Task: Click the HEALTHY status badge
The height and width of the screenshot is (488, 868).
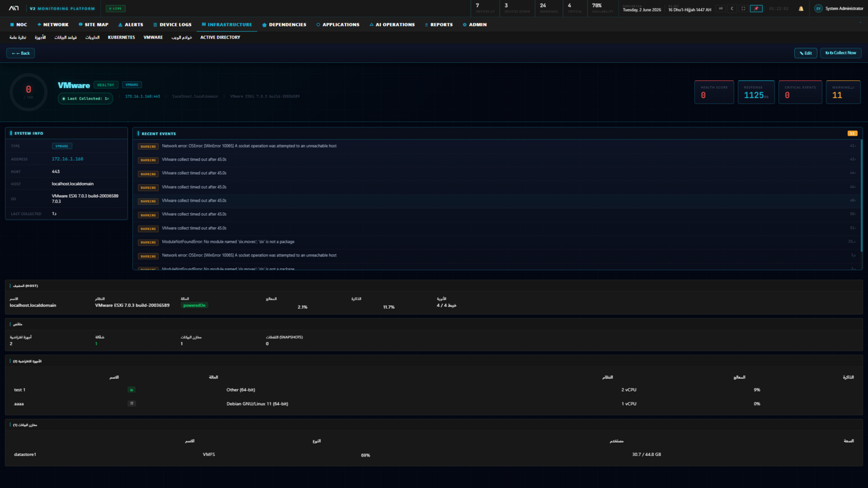Action: click(x=106, y=85)
